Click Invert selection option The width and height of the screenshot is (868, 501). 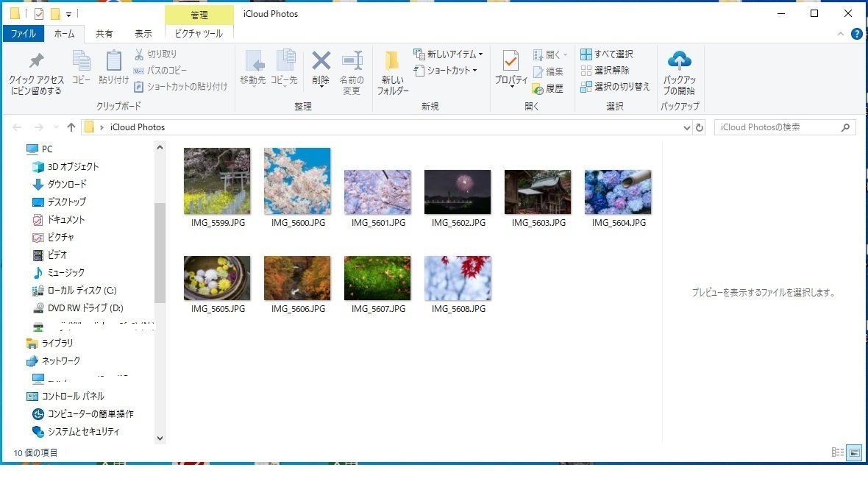click(615, 86)
